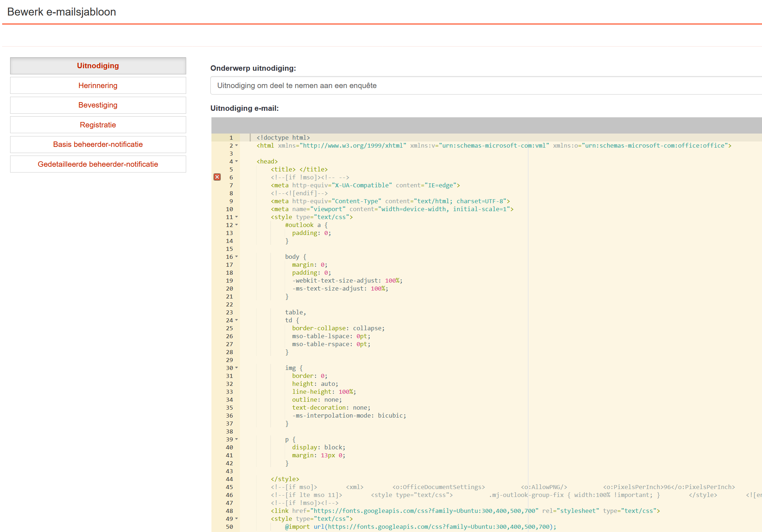Collapse the body CSS rule fold

coord(237,257)
